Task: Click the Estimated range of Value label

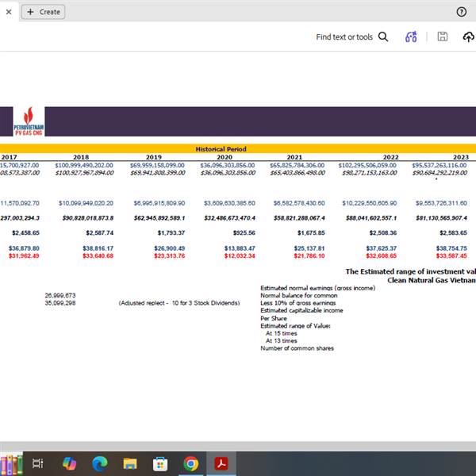Action: tap(295, 326)
